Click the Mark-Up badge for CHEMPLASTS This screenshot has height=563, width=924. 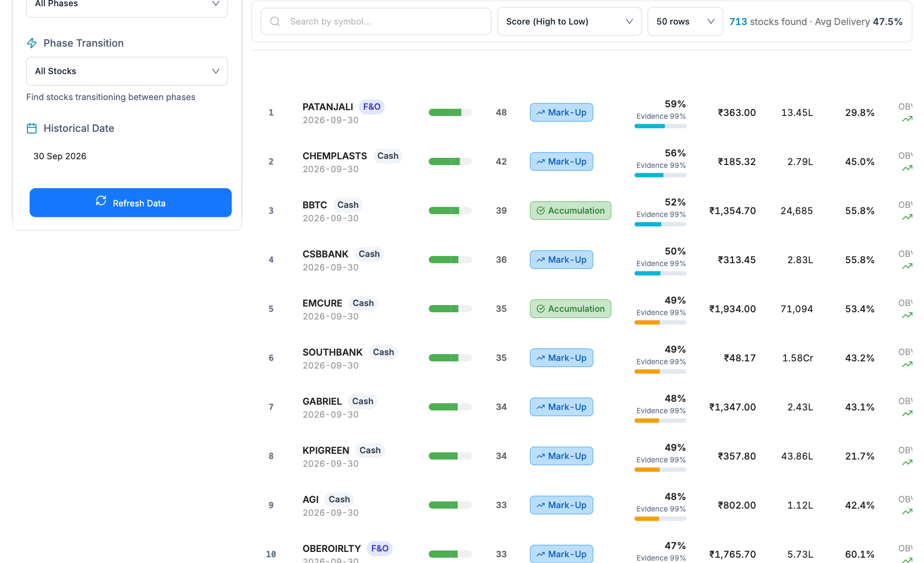tap(562, 162)
